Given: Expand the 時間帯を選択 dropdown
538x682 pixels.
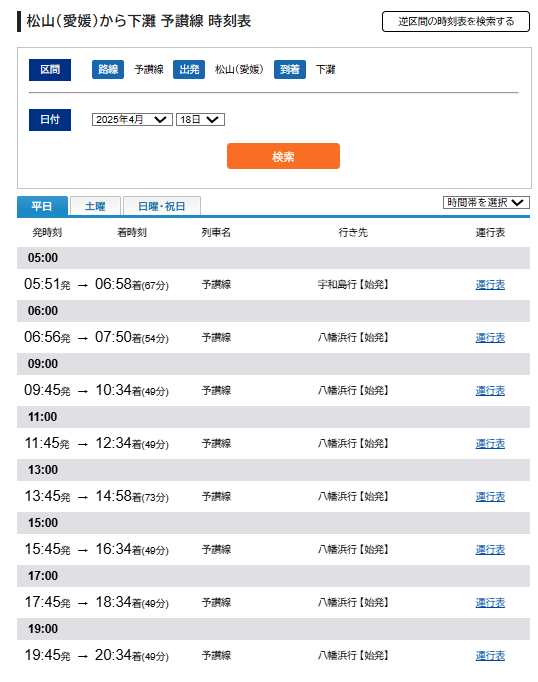Looking at the screenshot, I should coord(486,202).
